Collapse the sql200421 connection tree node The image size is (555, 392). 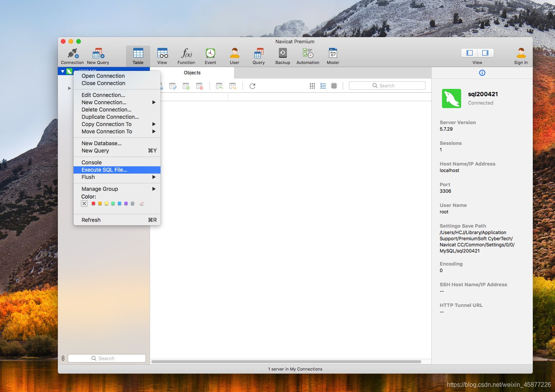(x=62, y=71)
